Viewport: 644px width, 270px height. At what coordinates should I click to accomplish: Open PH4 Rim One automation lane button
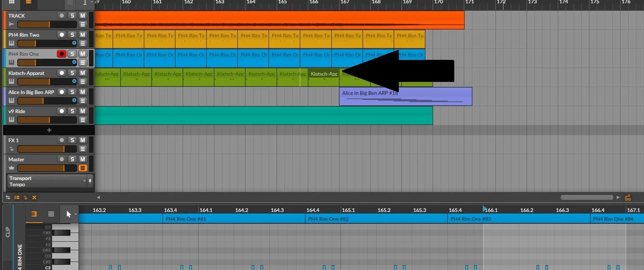coord(83,63)
